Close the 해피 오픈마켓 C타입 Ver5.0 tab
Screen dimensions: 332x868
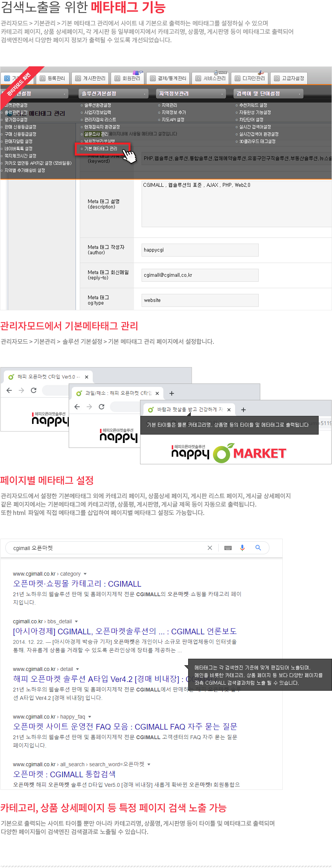(x=87, y=377)
